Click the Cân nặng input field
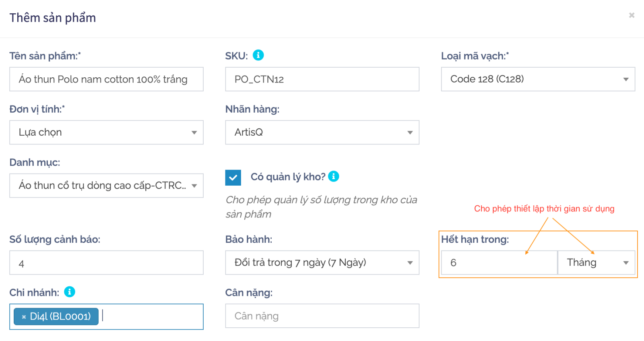The image size is (644, 341). (x=322, y=316)
